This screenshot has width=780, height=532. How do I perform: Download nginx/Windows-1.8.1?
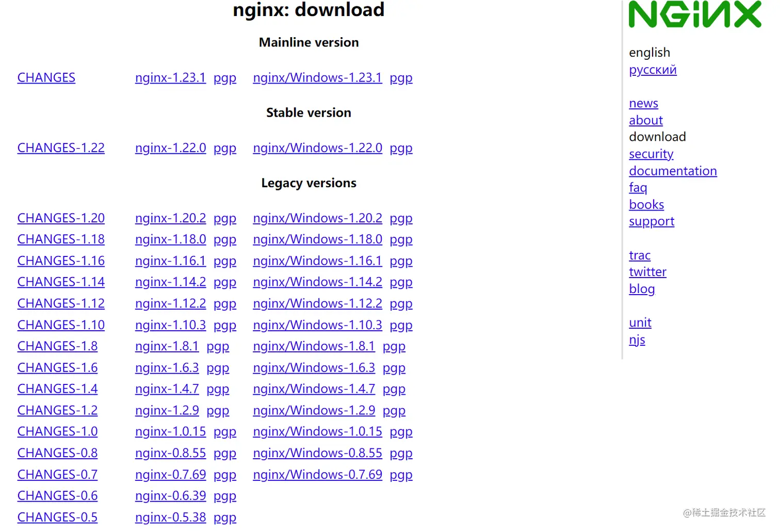tap(314, 346)
